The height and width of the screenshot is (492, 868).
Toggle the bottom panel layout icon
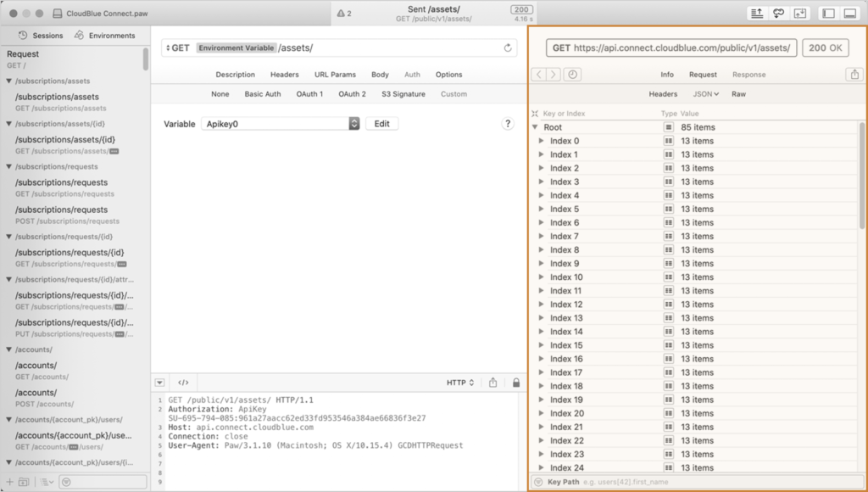coord(850,14)
